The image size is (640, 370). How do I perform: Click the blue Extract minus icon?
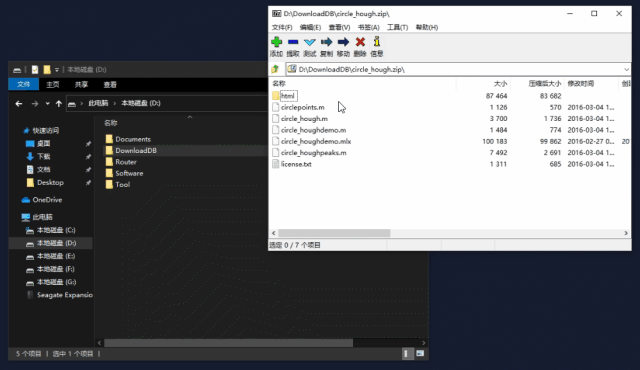293,42
